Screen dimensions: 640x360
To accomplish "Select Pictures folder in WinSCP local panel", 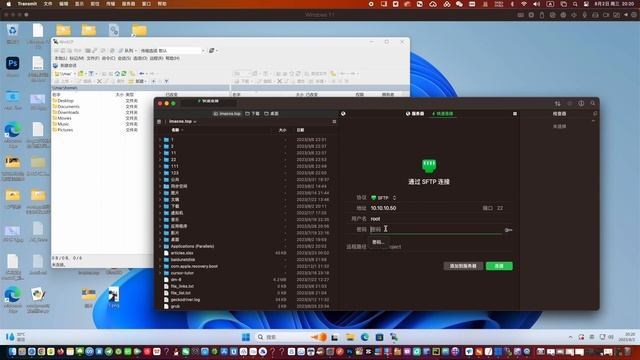I will click(x=65, y=130).
